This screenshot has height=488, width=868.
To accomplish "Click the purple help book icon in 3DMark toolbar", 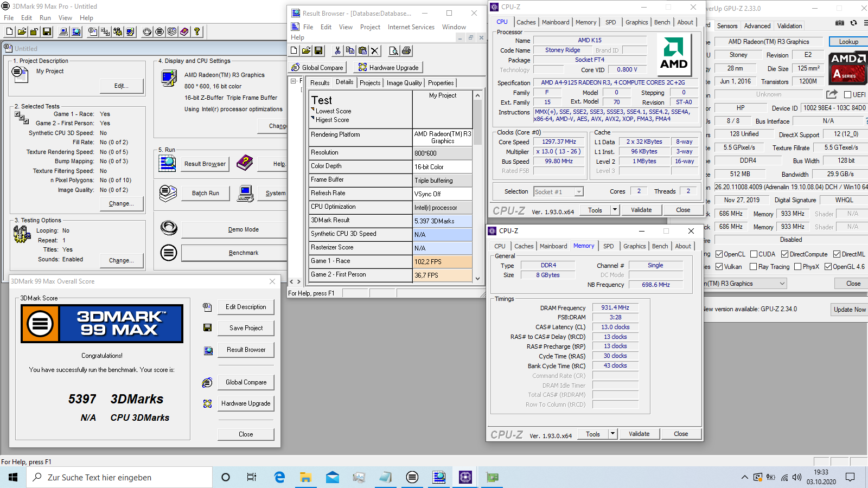I will tap(184, 32).
